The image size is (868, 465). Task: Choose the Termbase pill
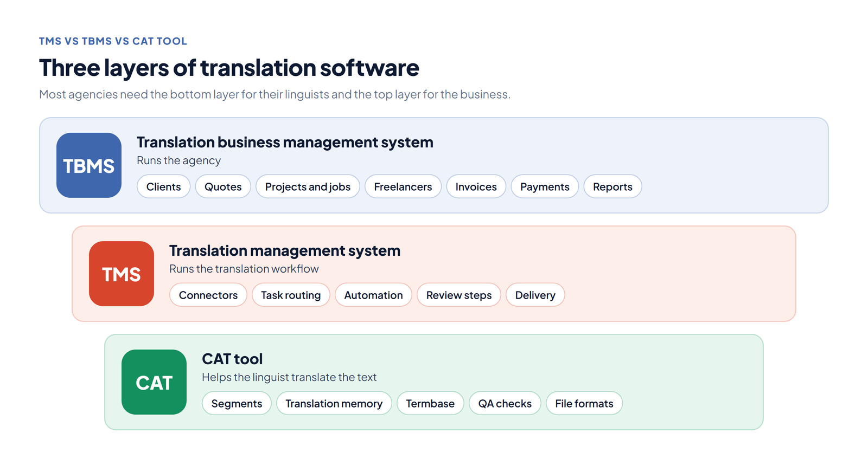pos(430,403)
